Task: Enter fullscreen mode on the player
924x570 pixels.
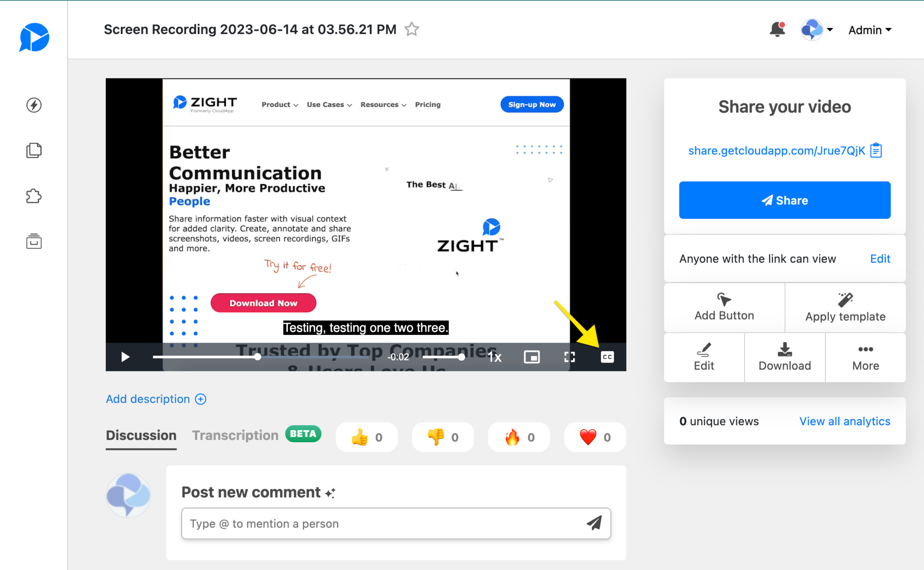Action: pos(569,357)
